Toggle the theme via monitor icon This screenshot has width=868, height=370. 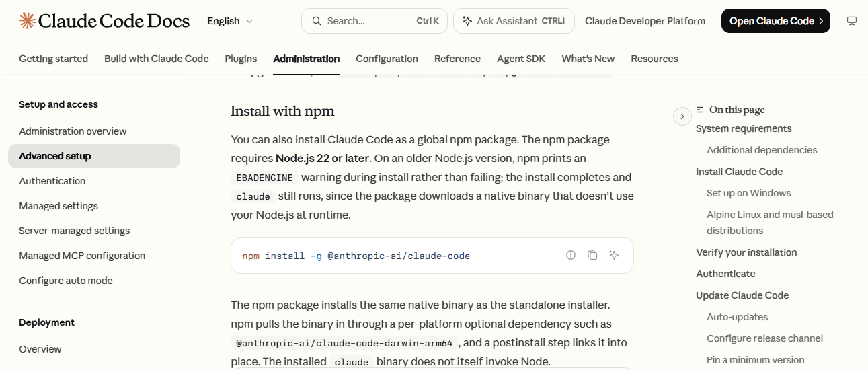pyautogui.click(x=852, y=21)
